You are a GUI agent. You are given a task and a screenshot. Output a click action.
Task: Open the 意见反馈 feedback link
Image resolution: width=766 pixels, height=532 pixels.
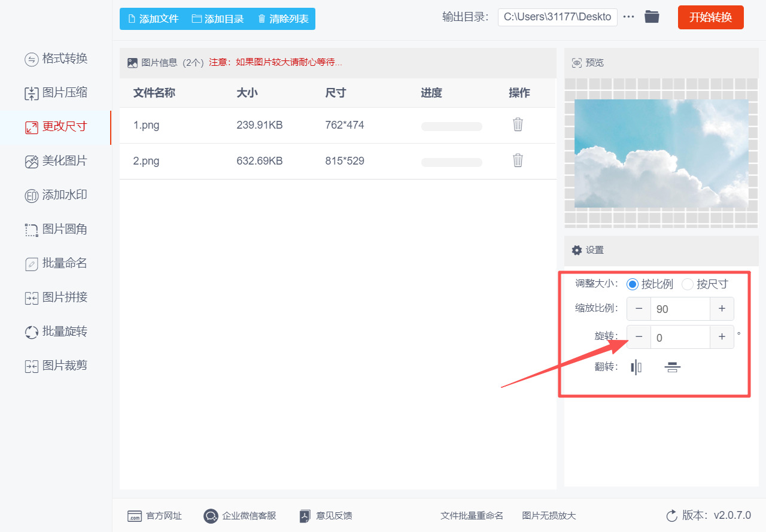click(326, 516)
